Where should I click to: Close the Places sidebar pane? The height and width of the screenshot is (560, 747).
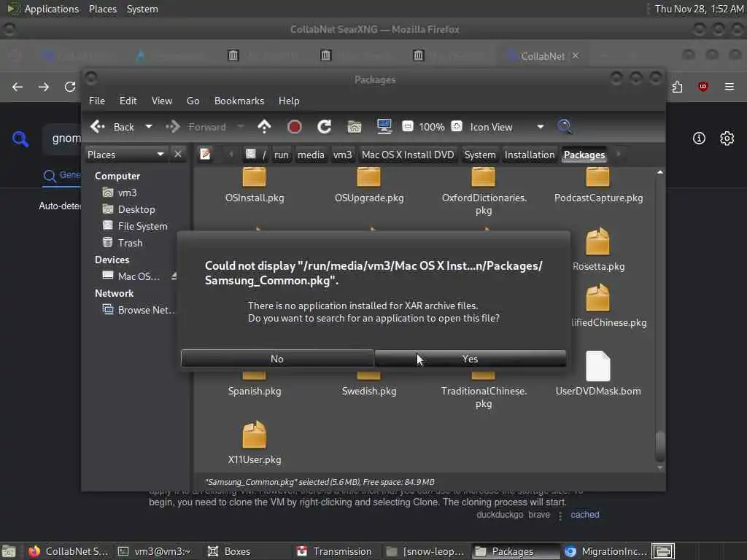[x=178, y=155]
